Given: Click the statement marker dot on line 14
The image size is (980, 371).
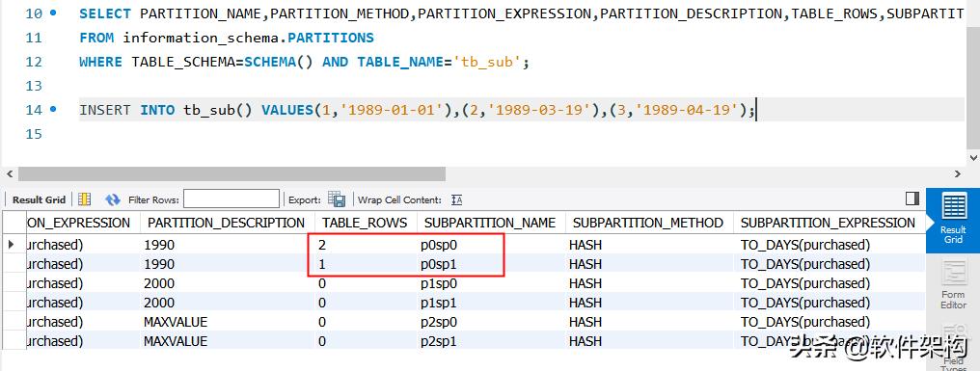Looking at the screenshot, I should [52, 109].
